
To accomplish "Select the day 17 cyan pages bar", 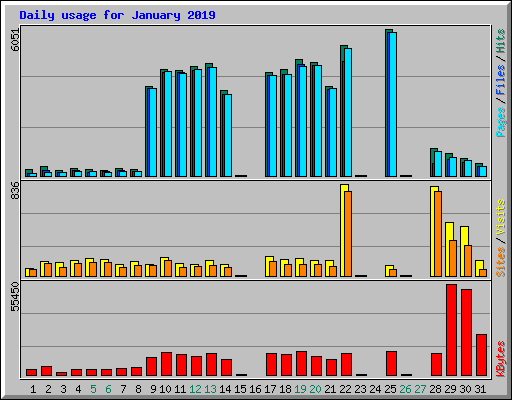I will [x=273, y=126].
